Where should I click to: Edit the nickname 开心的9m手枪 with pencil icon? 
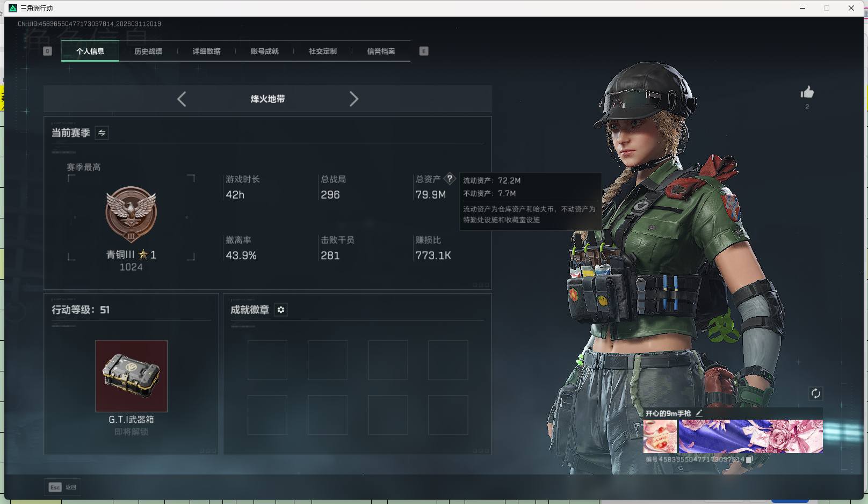(699, 413)
